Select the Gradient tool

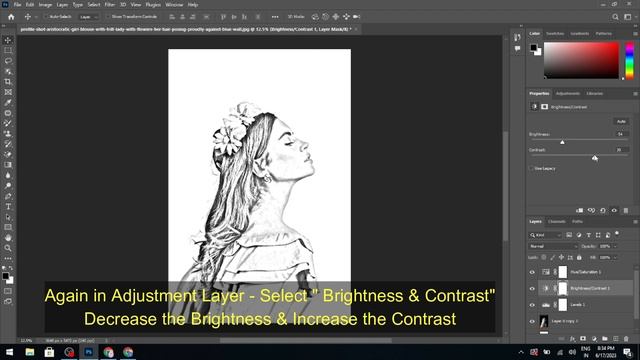[8, 165]
